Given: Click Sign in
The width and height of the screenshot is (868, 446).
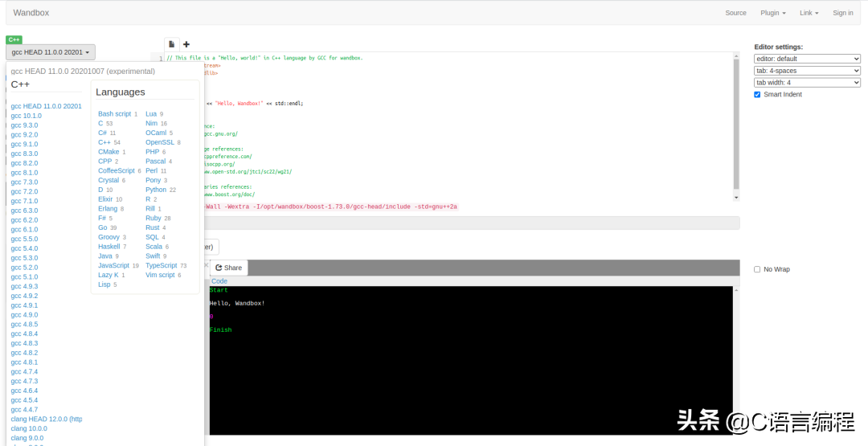Looking at the screenshot, I should pos(842,13).
